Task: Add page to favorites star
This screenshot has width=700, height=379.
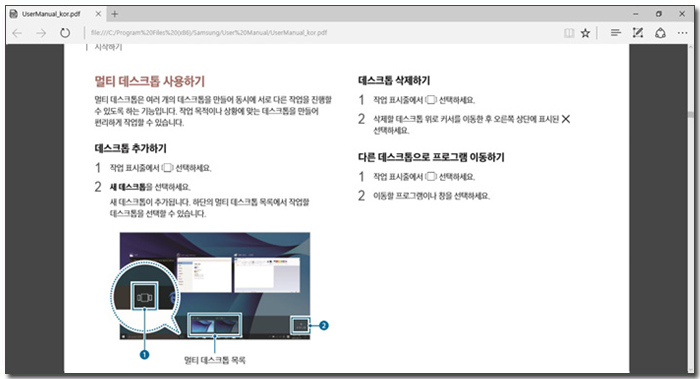Action: point(585,33)
